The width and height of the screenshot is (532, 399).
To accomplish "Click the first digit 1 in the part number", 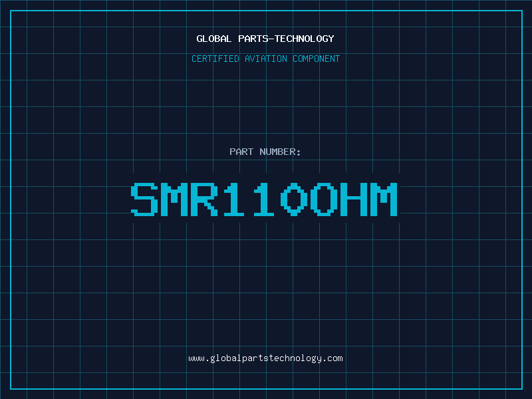I will pos(234,199).
